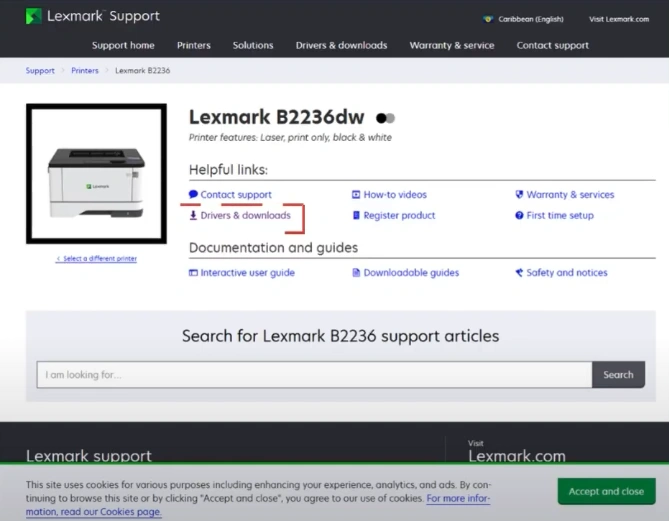Click the Contact support speech bubble icon

point(193,195)
